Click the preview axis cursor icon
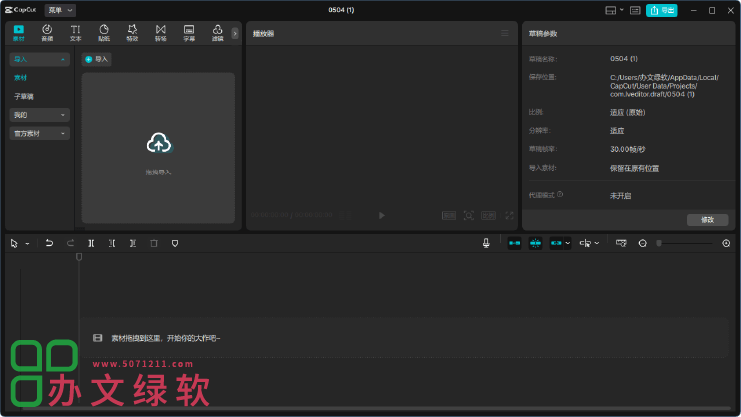 click(585, 243)
